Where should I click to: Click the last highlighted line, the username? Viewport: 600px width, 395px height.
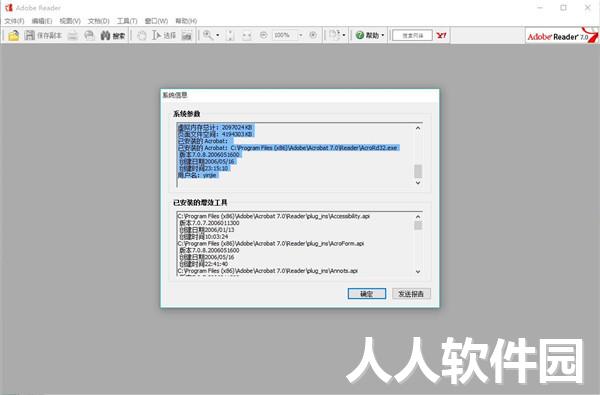tap(198, 175)
